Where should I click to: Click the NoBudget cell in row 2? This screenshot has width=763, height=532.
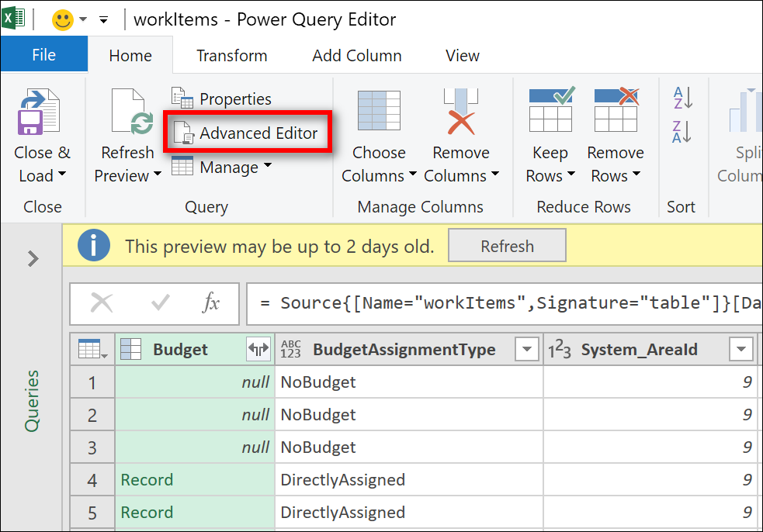(x=409, y=415)
